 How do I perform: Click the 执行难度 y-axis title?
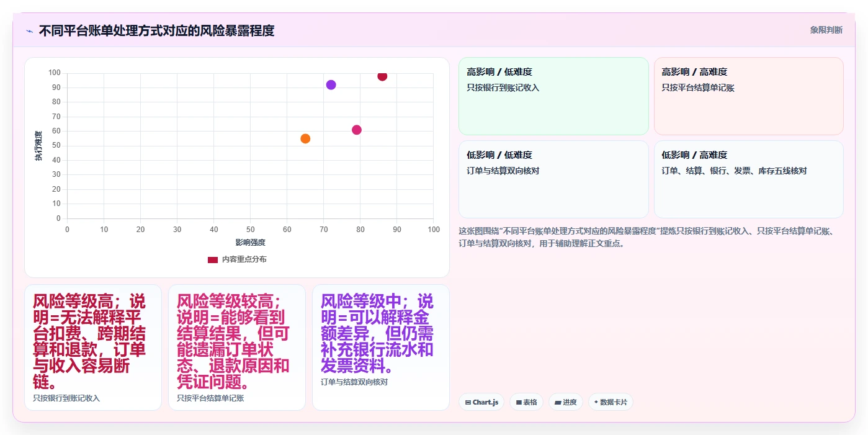click(x=38, y=146)
